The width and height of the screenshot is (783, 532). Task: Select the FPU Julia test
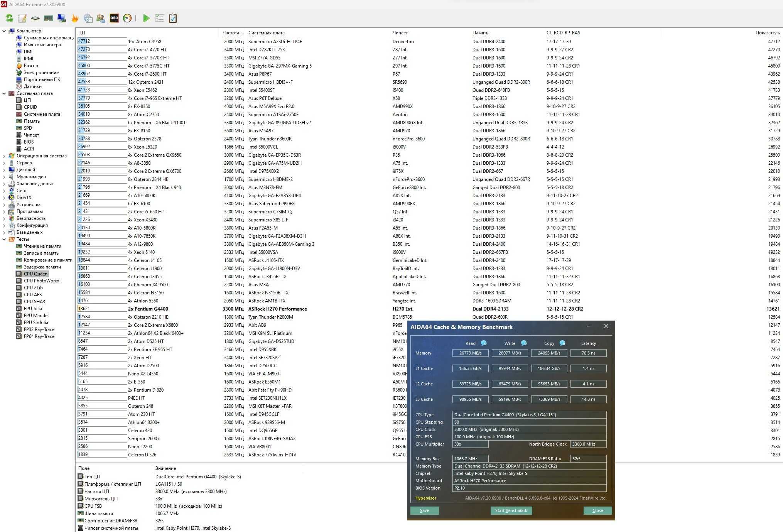[x=33, y=309]
